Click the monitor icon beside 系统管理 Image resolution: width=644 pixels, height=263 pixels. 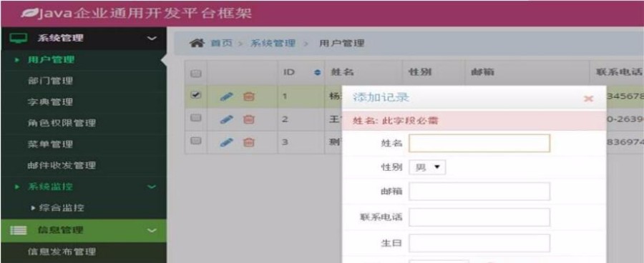click(18, 38)
